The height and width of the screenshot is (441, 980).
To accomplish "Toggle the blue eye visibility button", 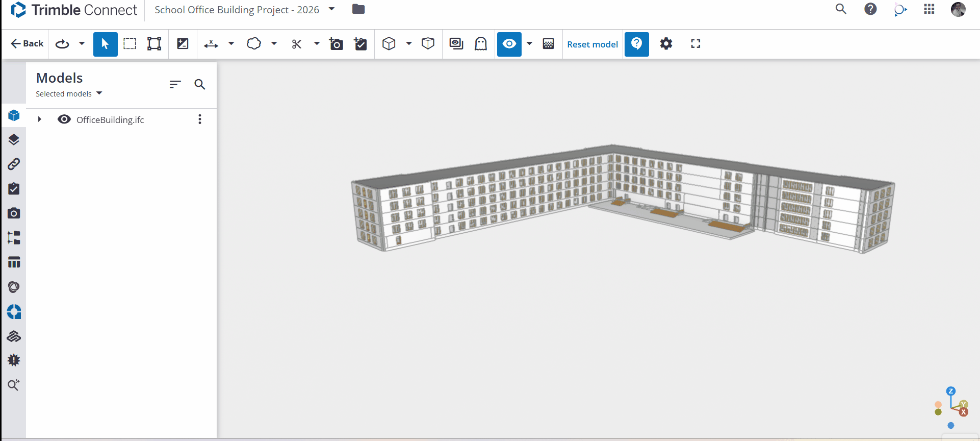I will pos(509,44).
